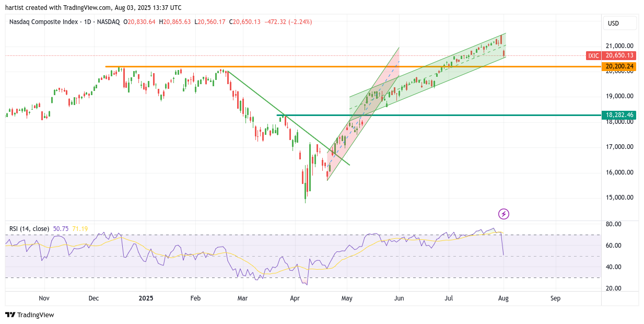Click the high value H20,865.63
Viewport: 644px width, 324px height.
pos(175,22)
